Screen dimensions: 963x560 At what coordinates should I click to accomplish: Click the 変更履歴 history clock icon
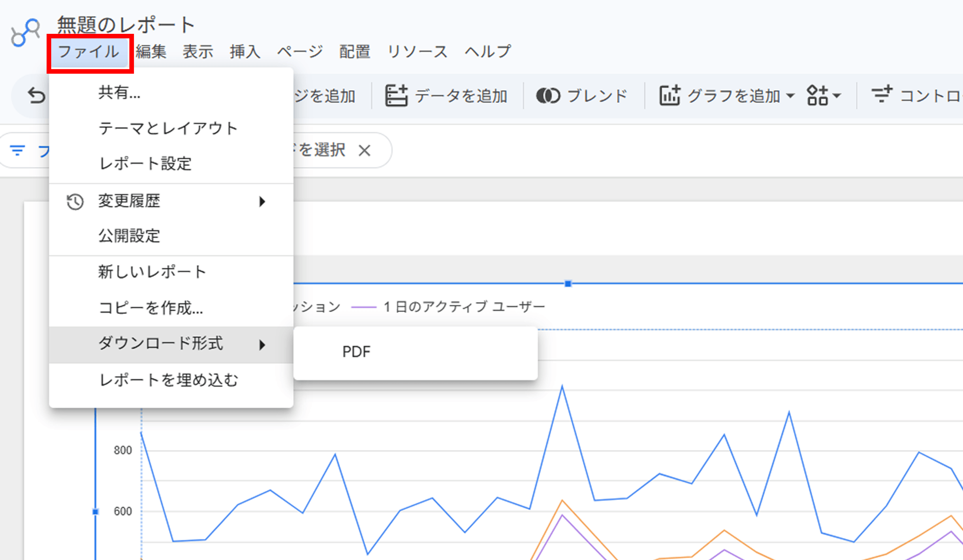point(75,202)
